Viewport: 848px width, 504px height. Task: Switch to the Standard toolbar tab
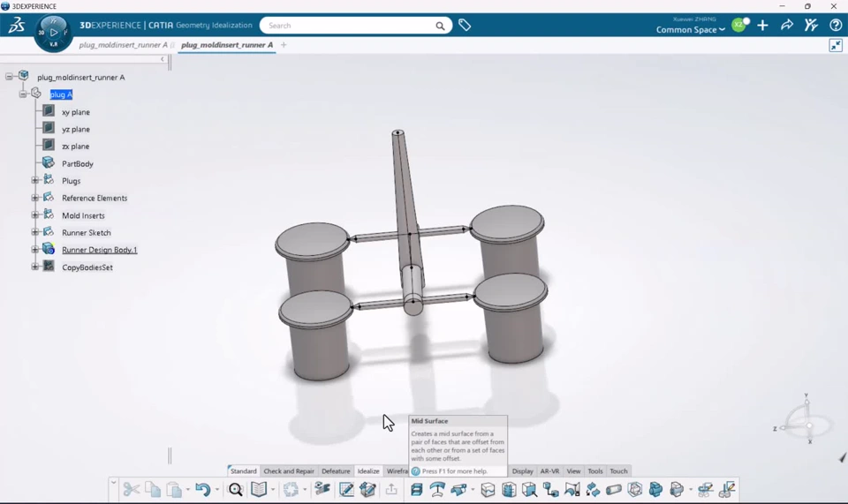coord(244,471)
